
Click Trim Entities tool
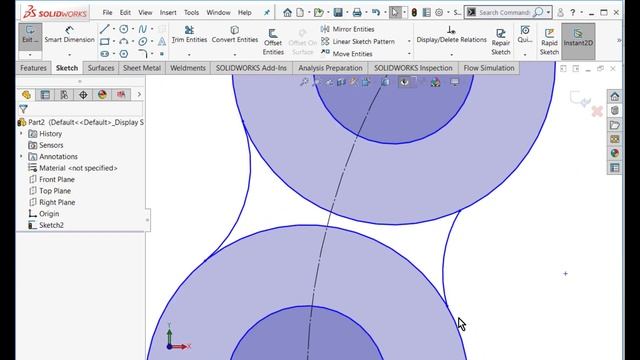tap(189, 35)
